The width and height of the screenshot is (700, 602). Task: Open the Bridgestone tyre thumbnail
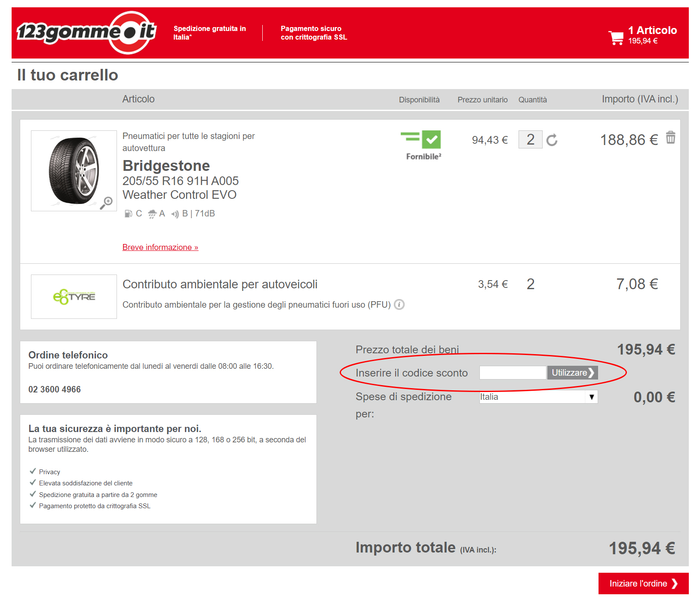(74, 171)
